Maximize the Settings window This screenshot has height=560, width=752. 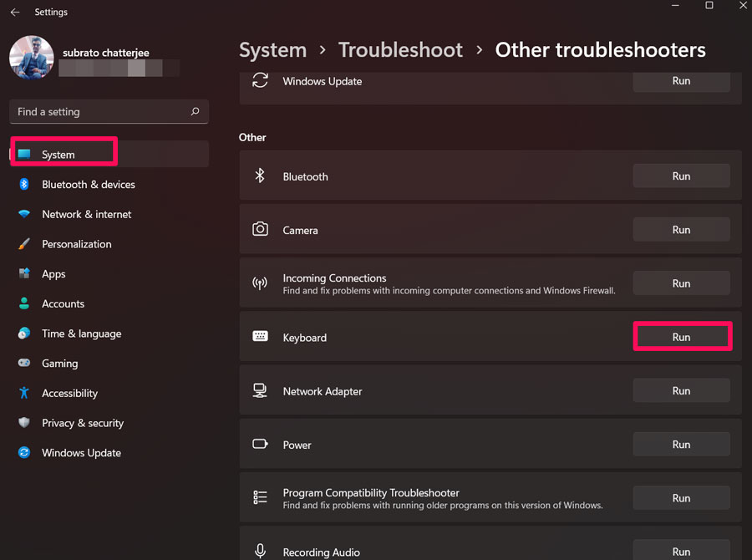click(x=709, y=5)
